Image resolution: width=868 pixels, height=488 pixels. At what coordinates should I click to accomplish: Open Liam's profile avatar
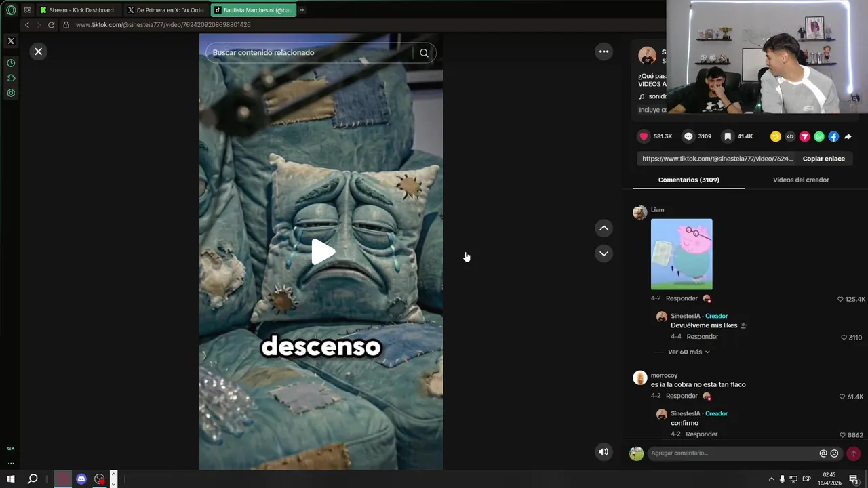[x=639, y=213]
